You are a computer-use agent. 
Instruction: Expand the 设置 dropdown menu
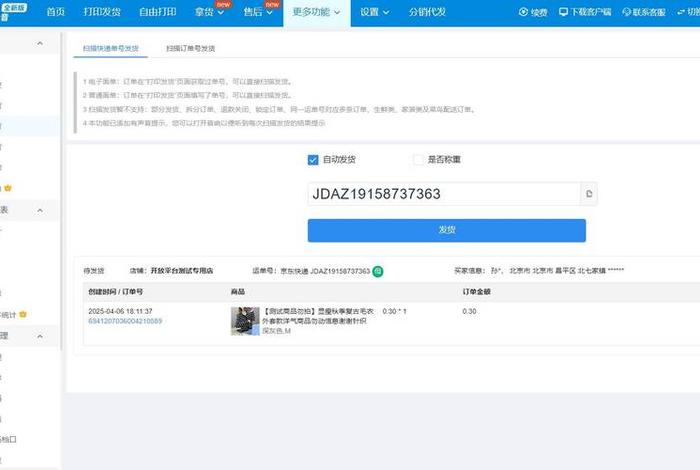point(375,12)
